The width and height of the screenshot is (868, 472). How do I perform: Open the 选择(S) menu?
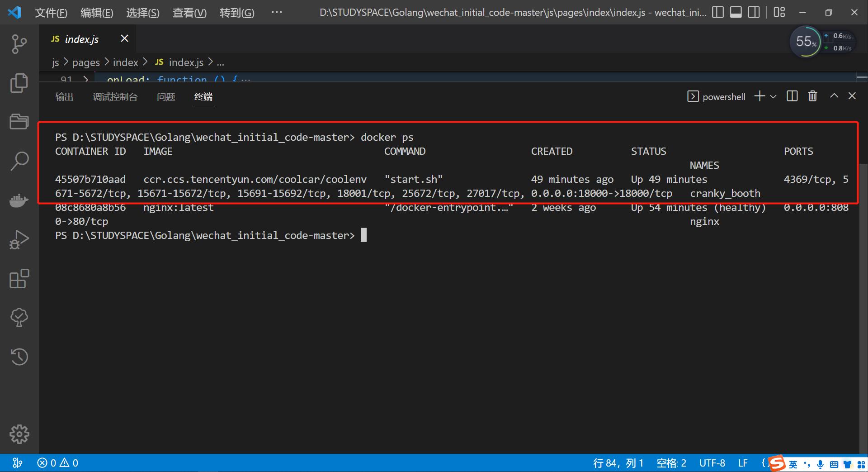coord(143,13)
